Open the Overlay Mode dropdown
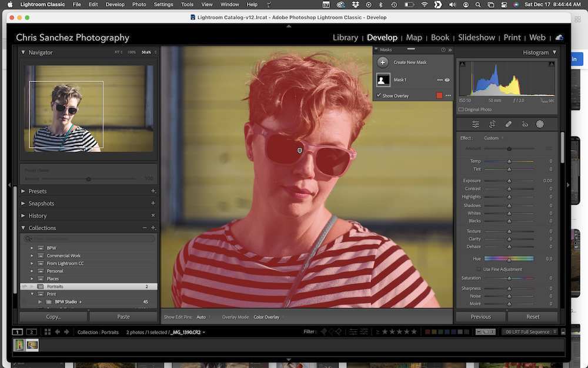Screen dimensions: 588x368 (269, 317)
